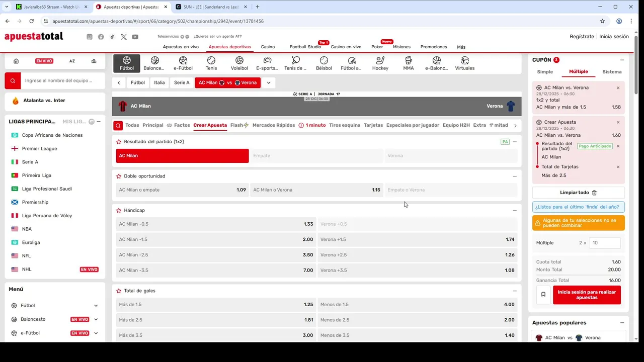Expand the e-Fútbol menu item

96,333
